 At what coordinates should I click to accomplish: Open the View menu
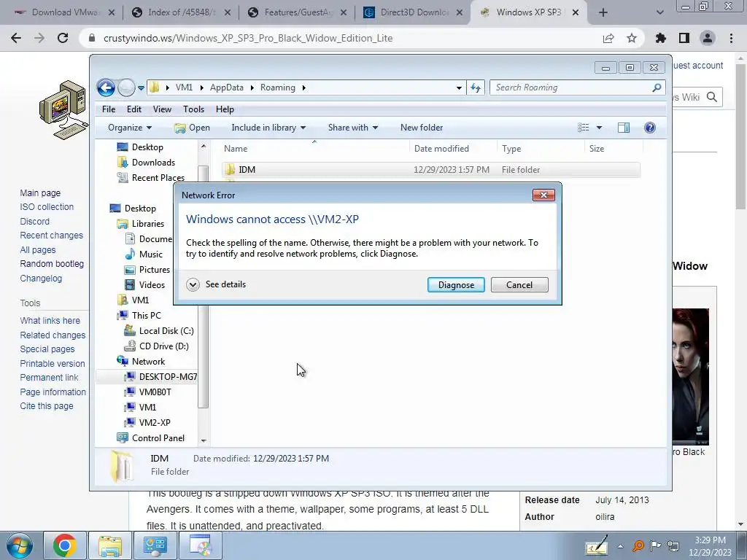coord(162,109)
